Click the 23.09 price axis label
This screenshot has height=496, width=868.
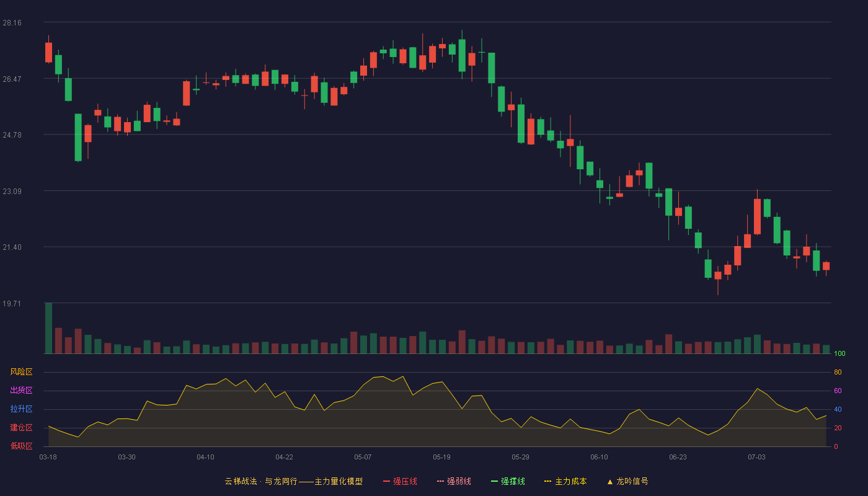coord(12,192)
